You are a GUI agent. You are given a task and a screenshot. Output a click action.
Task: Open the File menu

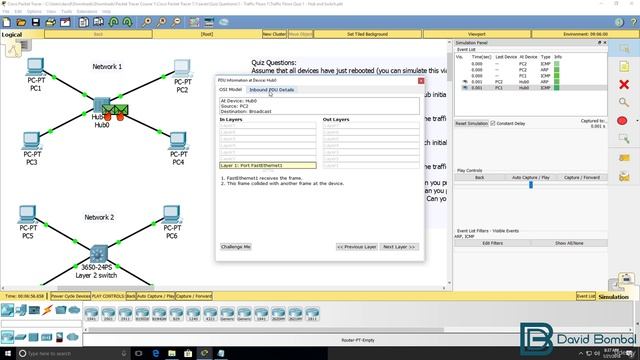[6, 11]
